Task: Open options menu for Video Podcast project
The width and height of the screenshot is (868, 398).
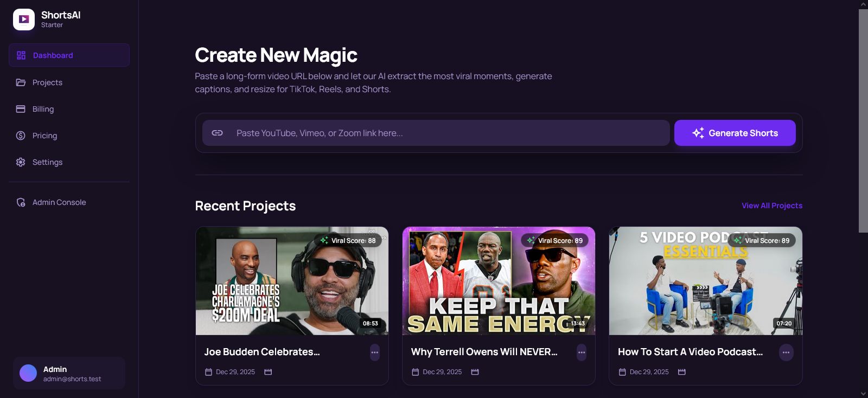Action: 786,352
